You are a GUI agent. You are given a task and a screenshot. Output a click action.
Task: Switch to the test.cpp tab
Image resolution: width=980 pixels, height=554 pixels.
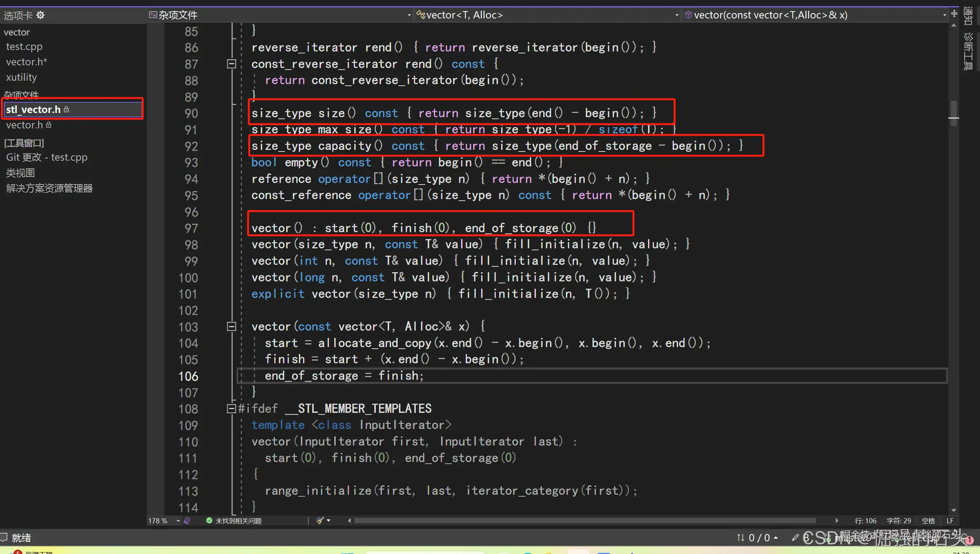click(24, 47)
